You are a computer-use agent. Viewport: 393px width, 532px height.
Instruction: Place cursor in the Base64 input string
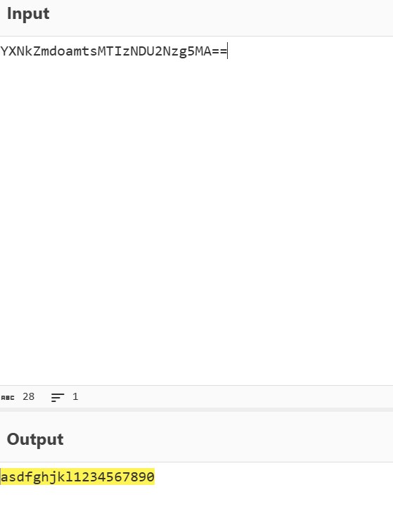(114, 51)
